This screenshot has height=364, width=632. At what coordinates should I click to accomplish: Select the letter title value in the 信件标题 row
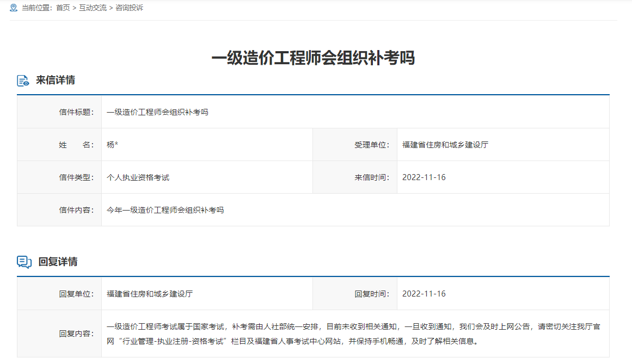click(x=157, y=112)
